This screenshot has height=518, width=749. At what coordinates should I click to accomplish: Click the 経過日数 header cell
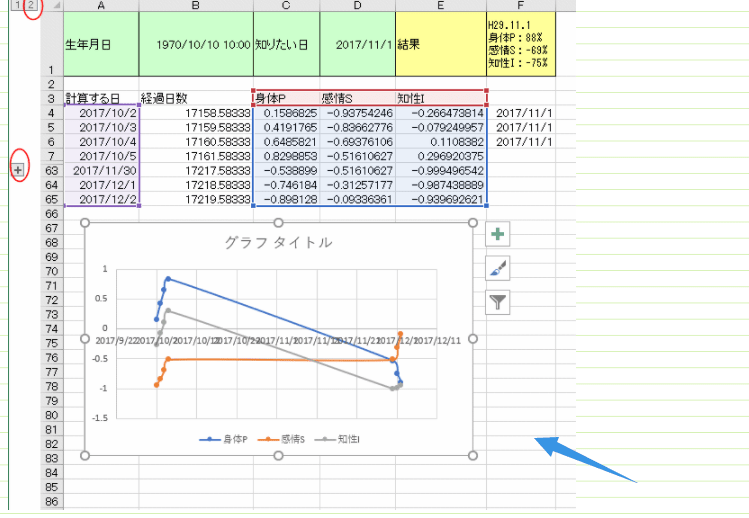196,98
